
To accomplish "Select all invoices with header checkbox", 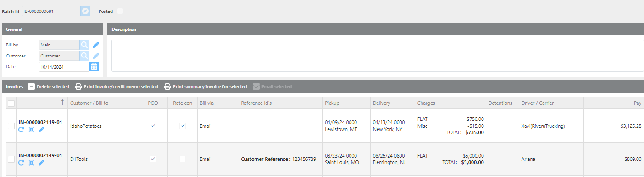I will pyautogui.click(x=11, y=103).
